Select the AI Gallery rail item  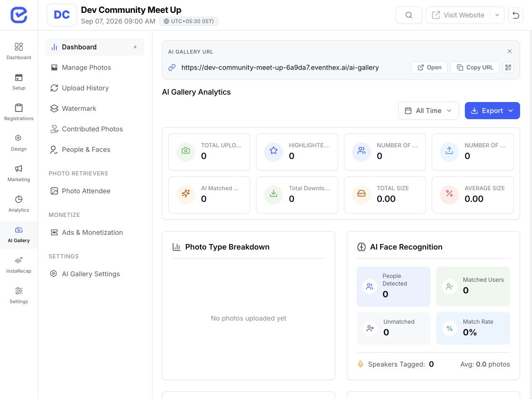[19, 235]
